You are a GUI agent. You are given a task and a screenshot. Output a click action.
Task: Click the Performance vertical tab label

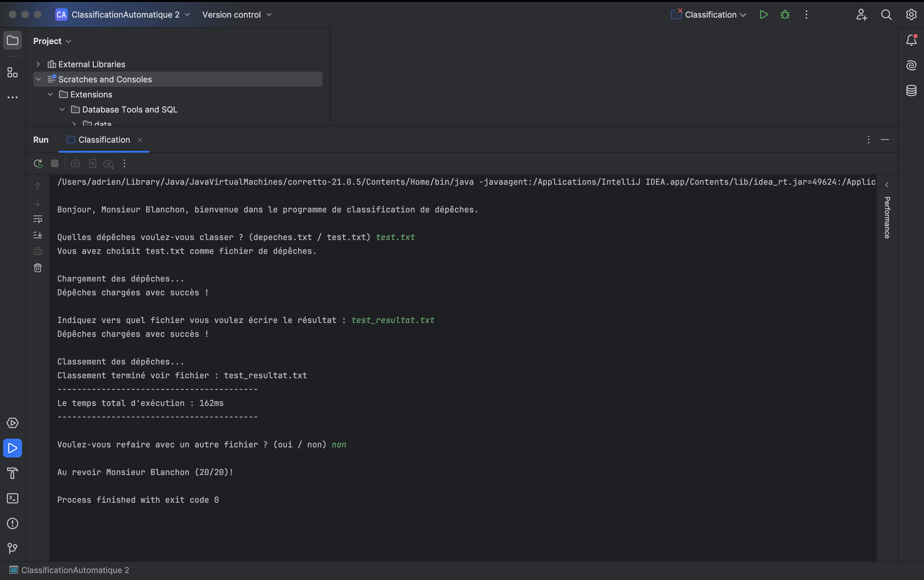(x=887, y=217)
